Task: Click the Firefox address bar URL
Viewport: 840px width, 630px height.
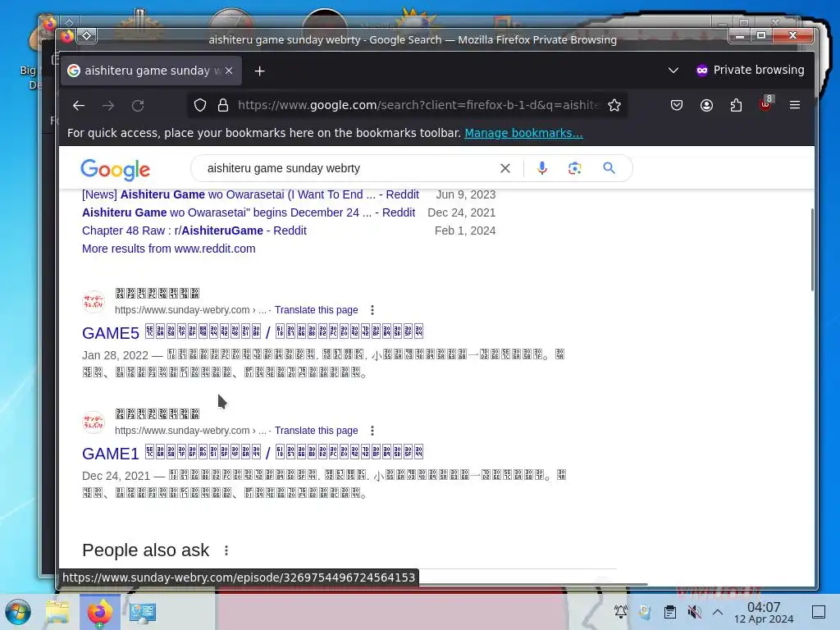Action: tap(418, 105)
